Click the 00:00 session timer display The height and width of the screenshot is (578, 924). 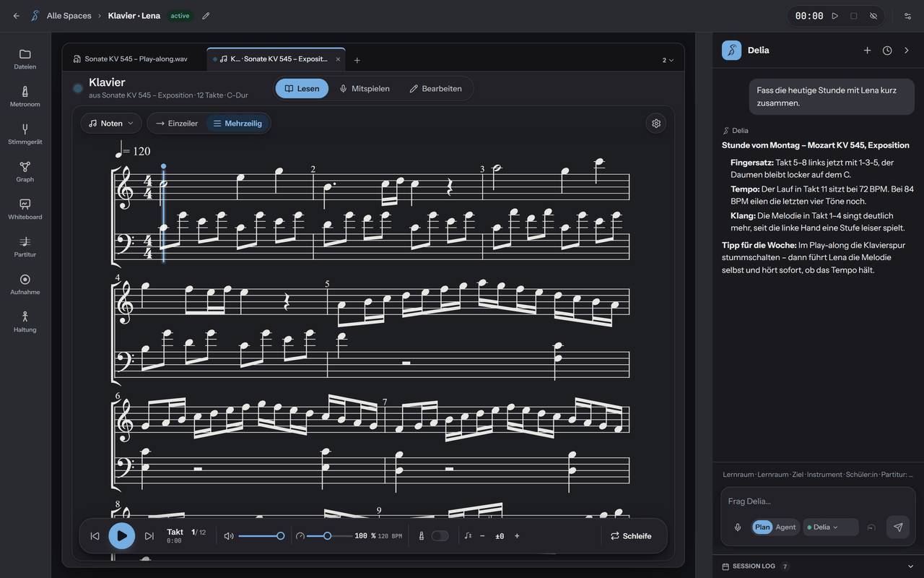809,16
